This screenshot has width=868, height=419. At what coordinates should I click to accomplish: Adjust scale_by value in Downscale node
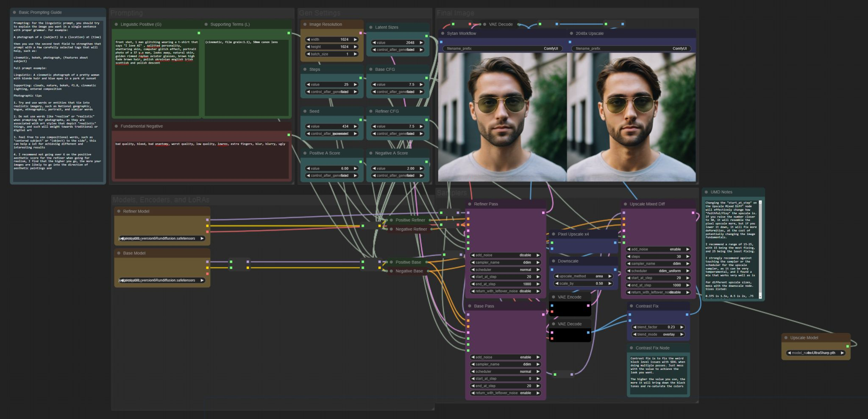(x=584, y=284)
